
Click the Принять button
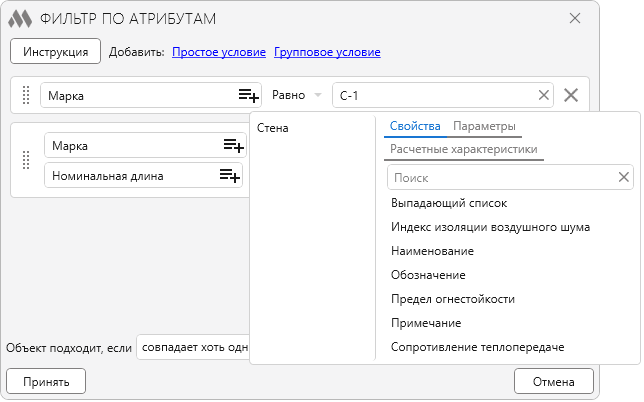click(x=46, y=381)
